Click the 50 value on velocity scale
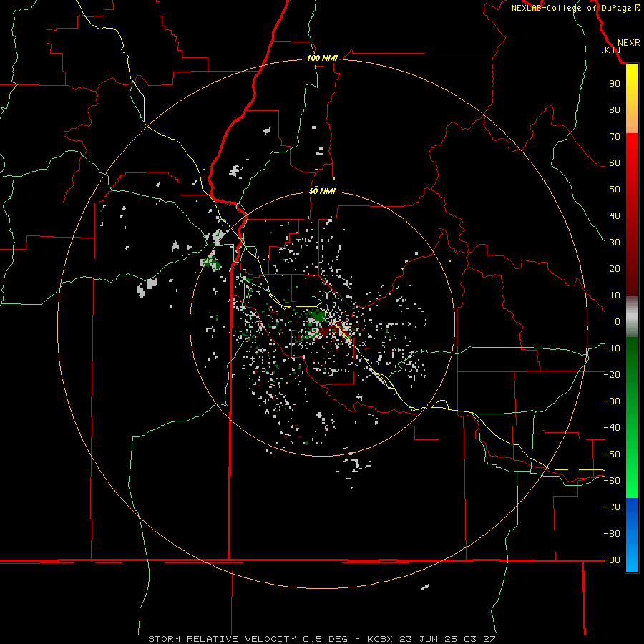The width and height of the screenshot is (644, 644). (615, 190)
